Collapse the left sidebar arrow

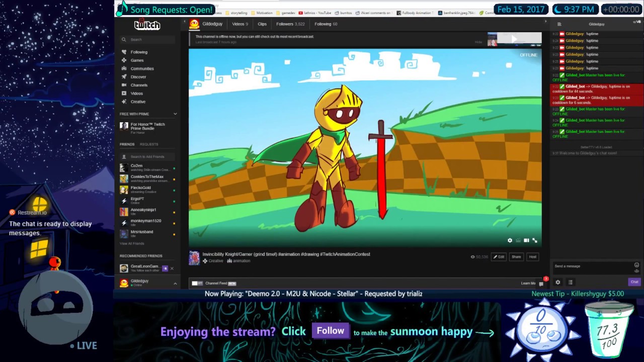(184, 21)
